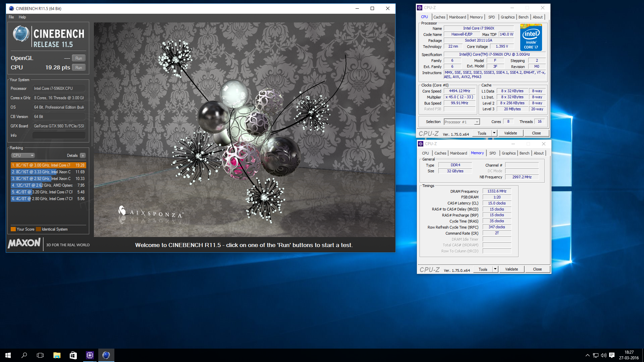Open volume control tray icon

[x=604, y=355]
